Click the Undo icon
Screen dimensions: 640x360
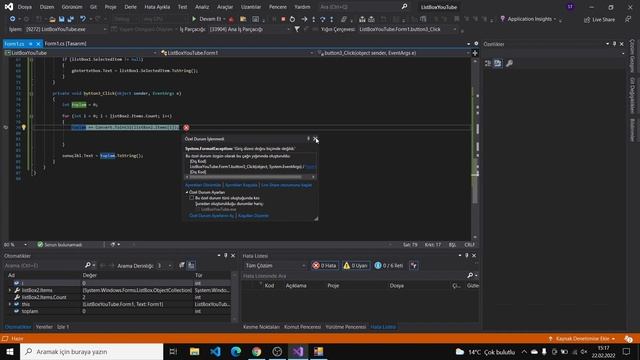(83, 19)
